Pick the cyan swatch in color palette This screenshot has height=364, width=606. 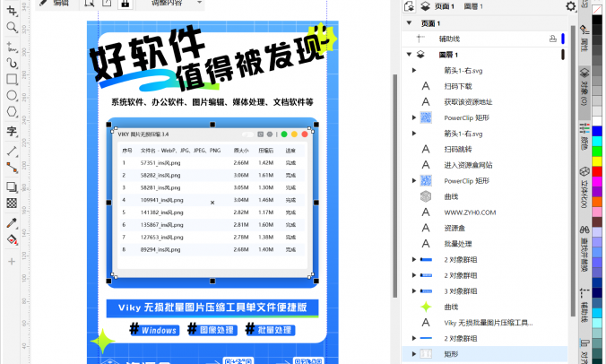click(x=597, y=141)
